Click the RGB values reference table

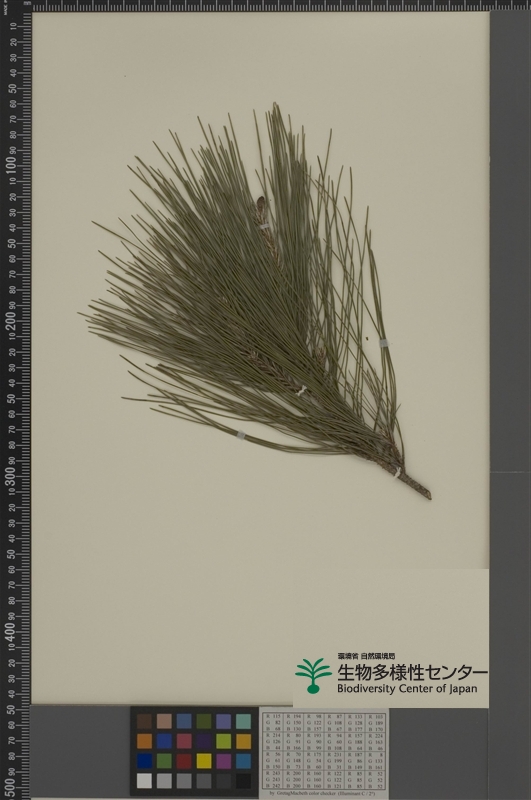click(x=324, y=751)
